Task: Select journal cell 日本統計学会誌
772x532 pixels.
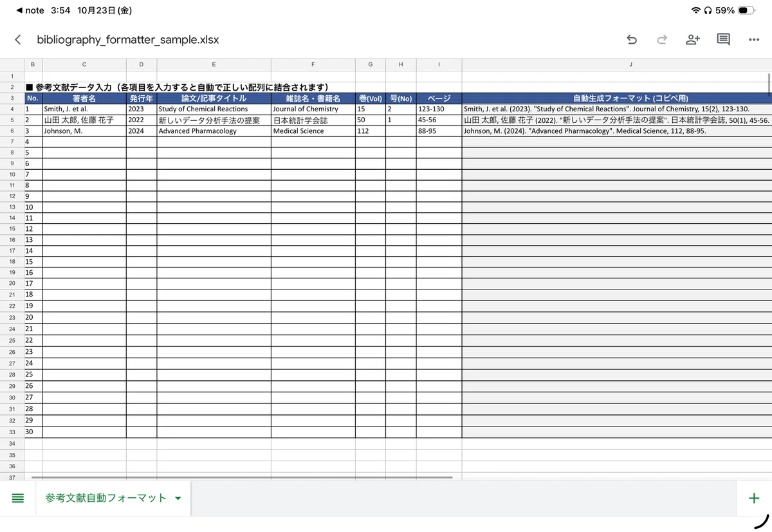Action: pos(313,120)
